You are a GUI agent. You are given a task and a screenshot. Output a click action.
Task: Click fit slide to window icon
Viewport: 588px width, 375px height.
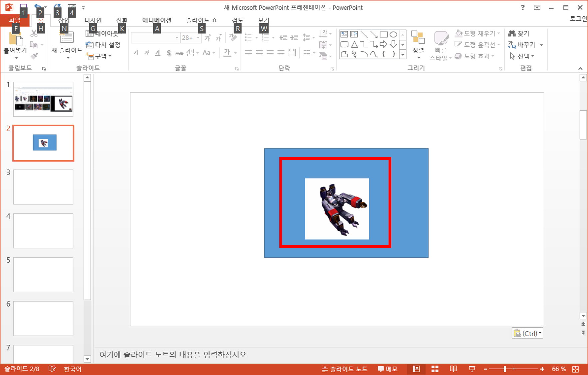575,369
